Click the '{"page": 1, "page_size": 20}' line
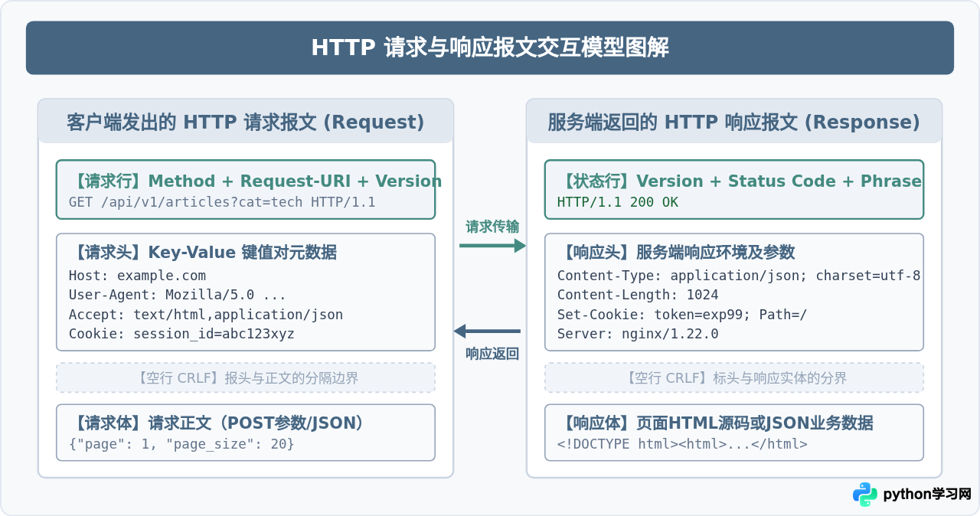Screen dimensions: 980x516 pyautogui.click(x=181, y=444)
